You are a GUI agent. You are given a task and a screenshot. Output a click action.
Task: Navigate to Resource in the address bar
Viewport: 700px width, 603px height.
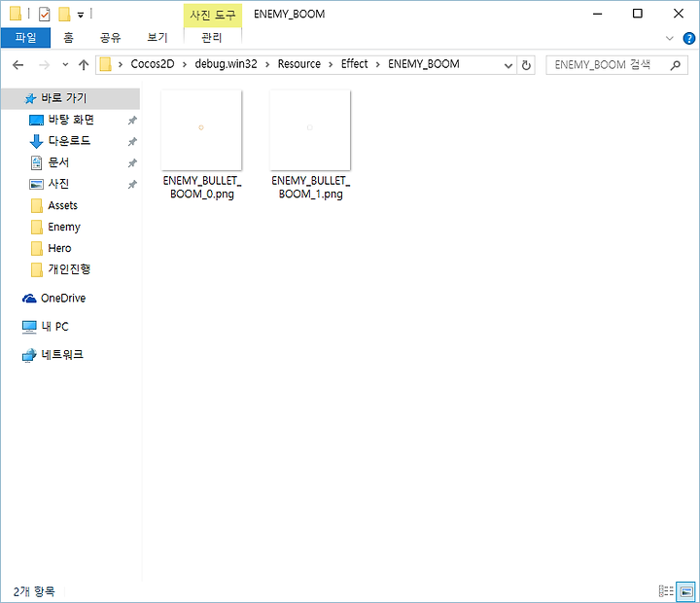(299, 64)
